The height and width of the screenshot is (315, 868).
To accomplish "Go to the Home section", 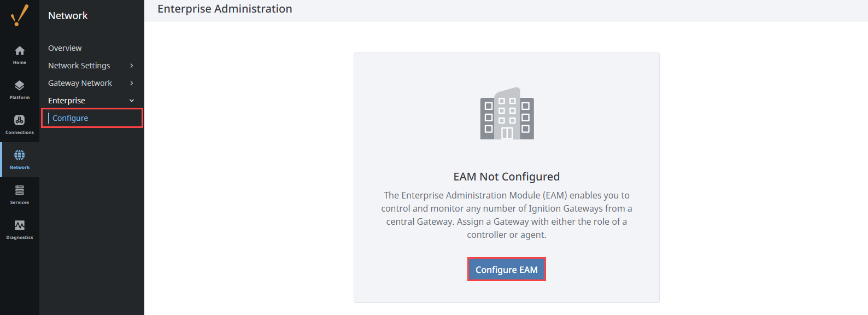I will pyautogui.click(x=20, y=55).
